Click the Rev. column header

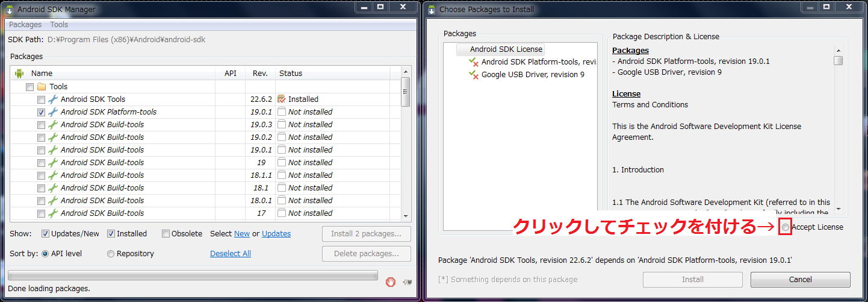260,74
